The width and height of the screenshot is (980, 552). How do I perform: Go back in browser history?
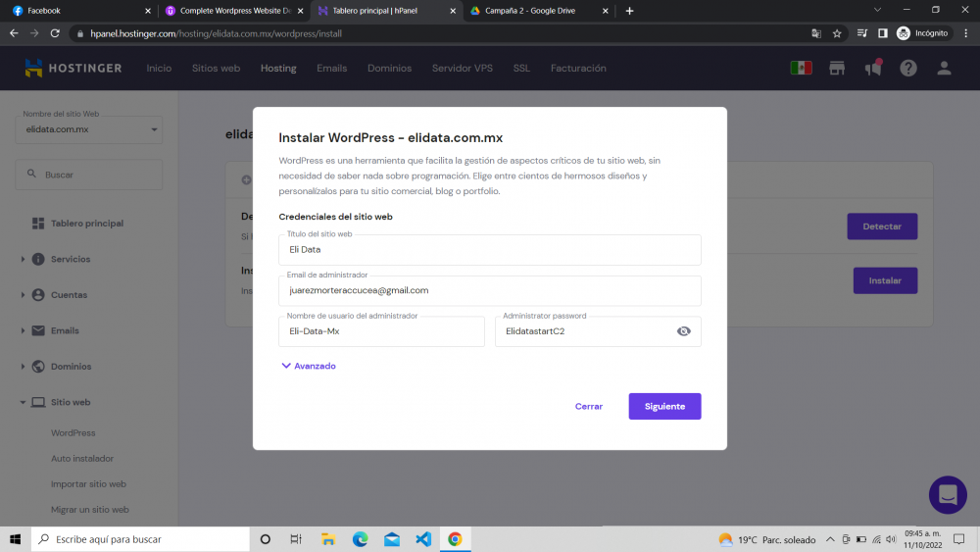(14, 33)
